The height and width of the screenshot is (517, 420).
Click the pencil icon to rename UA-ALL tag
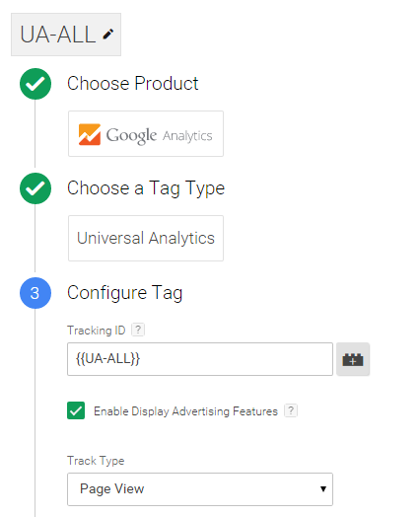tap(108, 35)
